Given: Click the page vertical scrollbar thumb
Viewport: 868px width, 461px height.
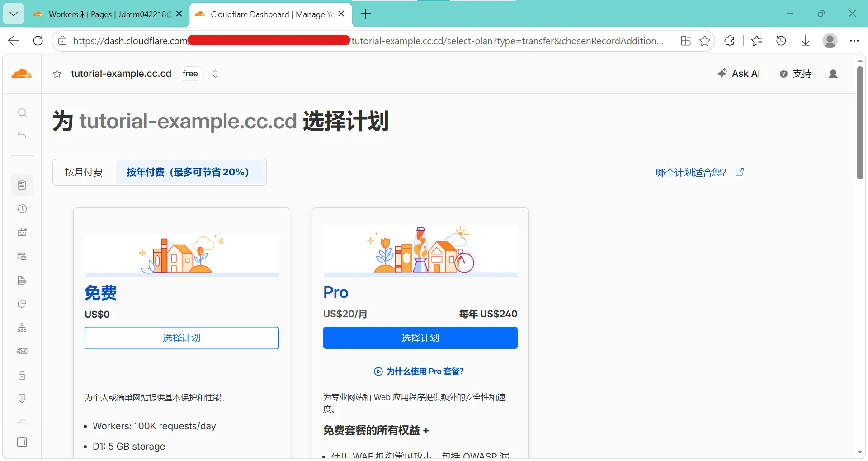Looking at the screenshot, I should point(860,122).
